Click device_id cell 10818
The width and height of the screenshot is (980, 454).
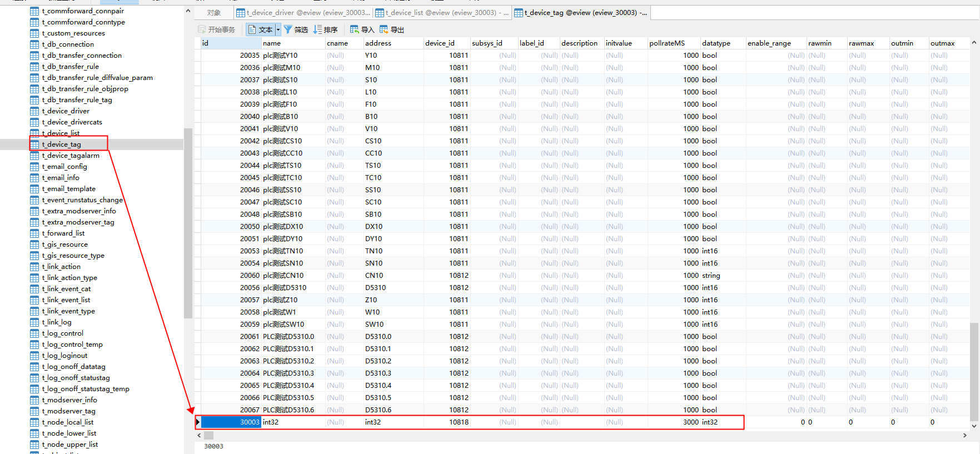[x=447, y=422]
